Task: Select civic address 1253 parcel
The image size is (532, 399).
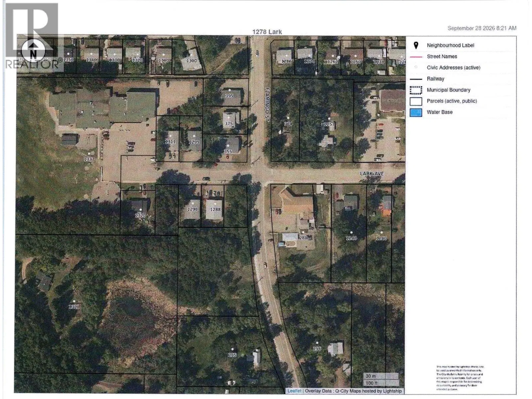Action: point(329,124)
